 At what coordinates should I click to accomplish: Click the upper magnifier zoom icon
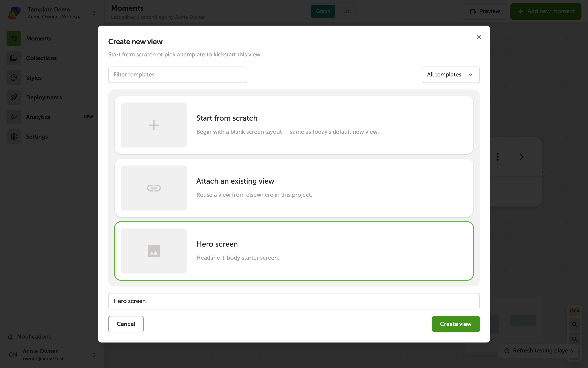coord(574,324)
